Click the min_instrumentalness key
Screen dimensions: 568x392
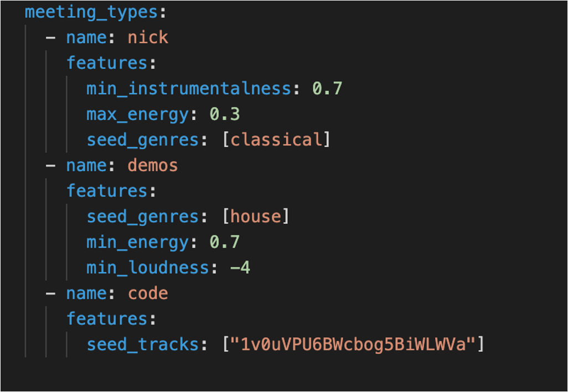[x=189, y=89]
